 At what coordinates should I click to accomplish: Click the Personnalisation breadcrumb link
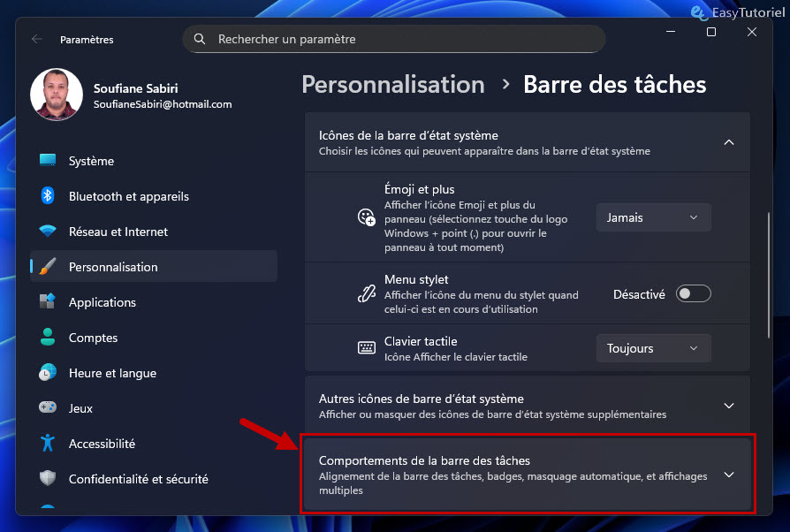click(x=393, y=84)
